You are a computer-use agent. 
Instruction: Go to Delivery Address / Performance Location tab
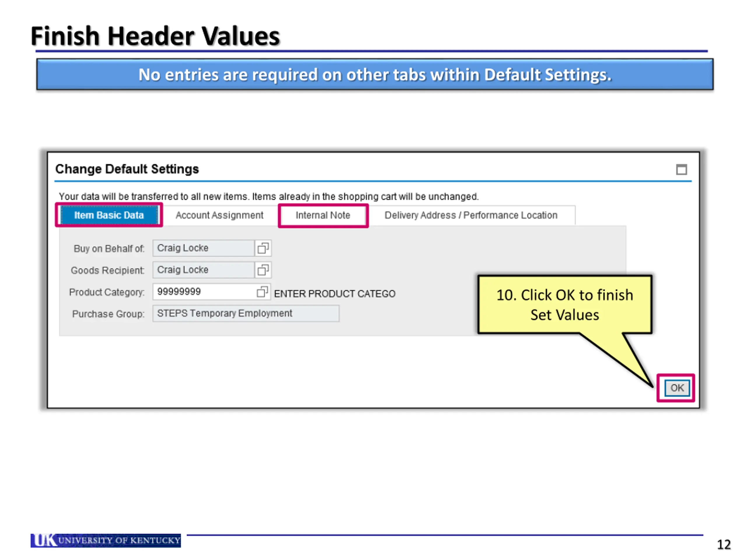click(471, 215)
